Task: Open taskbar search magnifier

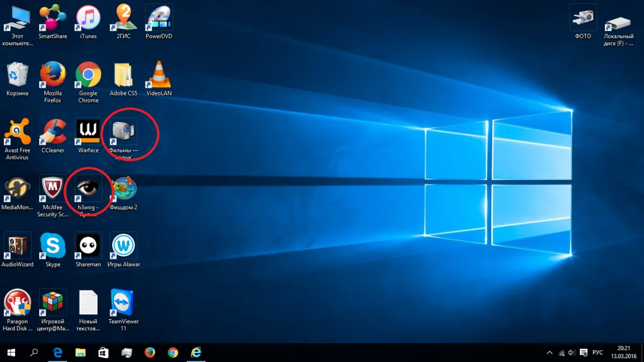Action: (x=34, y=352)
